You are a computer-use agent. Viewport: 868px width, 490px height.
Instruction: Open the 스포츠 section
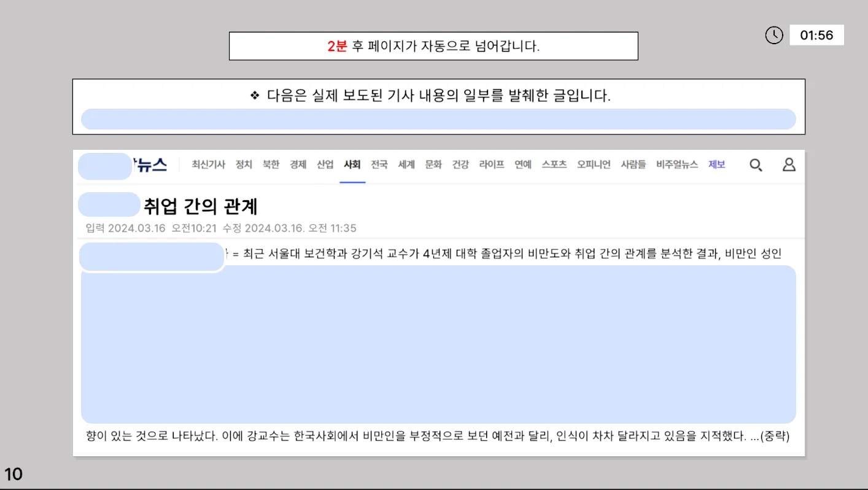pyautogui.click(x=554, y=165)
